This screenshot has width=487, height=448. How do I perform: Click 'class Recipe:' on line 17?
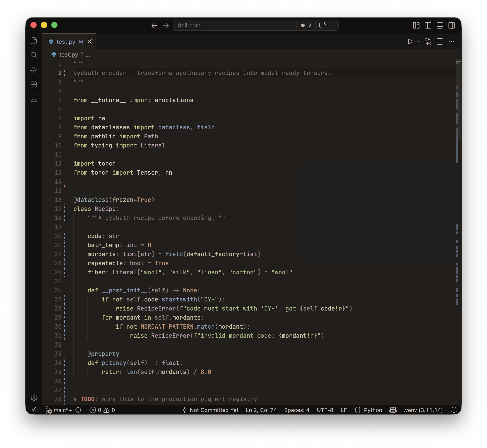(x=96, y=209)
